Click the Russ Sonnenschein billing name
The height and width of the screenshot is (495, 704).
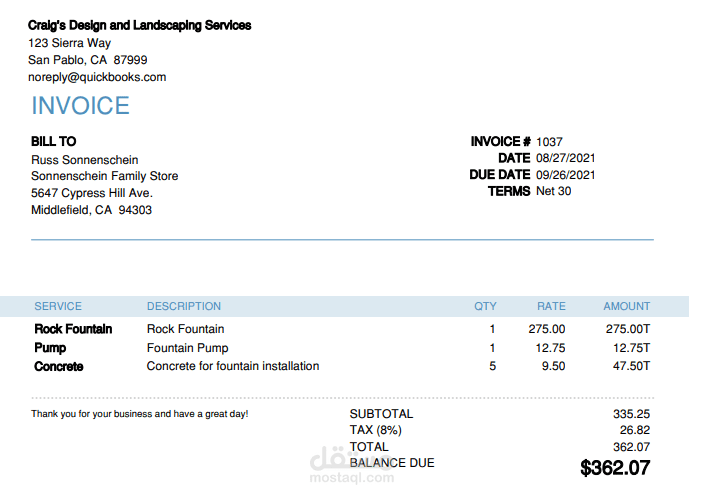coord(85,160)
